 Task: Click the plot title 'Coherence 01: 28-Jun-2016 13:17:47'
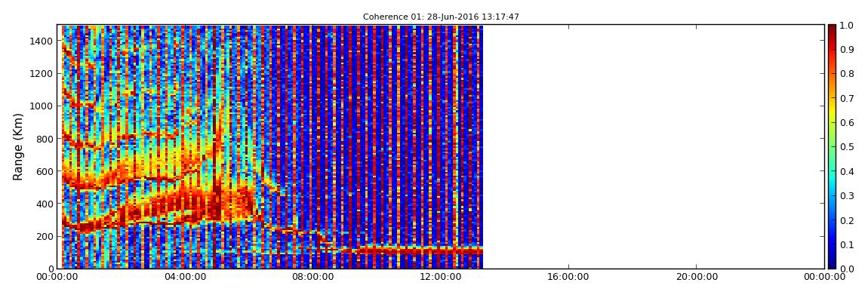coord(441,17)
